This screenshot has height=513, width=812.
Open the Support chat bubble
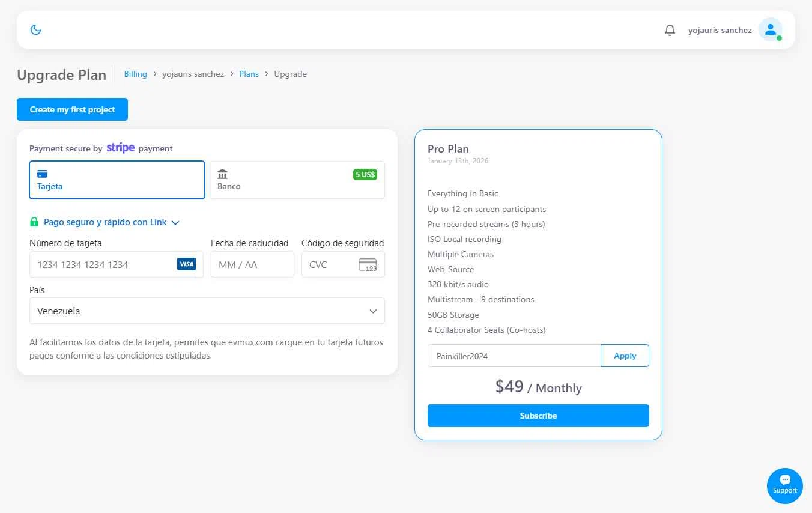pos(784,485)
